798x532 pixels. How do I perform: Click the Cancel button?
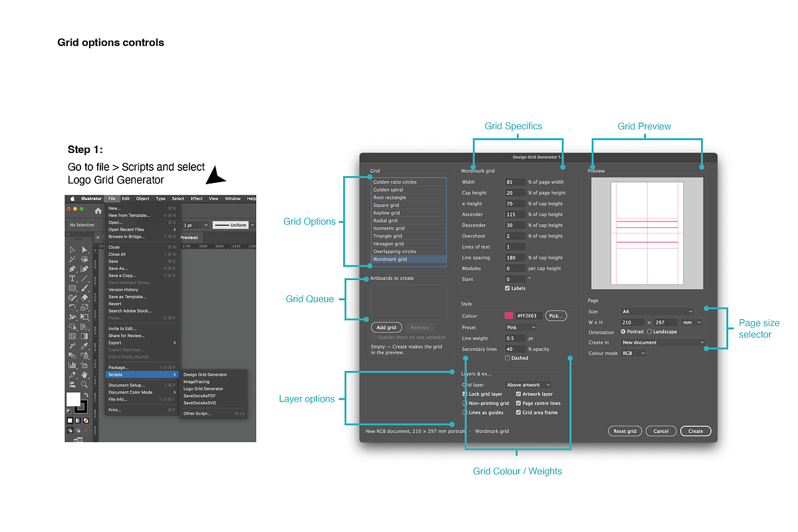click(661, 431)
